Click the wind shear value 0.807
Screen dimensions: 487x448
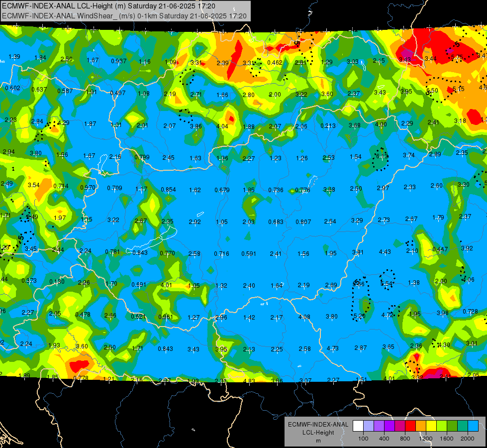(x=303, y=222)
